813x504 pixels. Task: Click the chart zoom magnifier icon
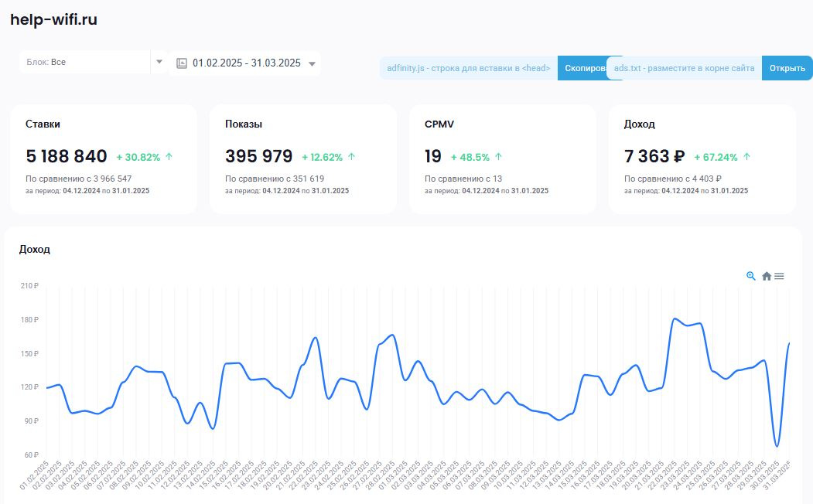pyautogui.click(x=751, y=276)
